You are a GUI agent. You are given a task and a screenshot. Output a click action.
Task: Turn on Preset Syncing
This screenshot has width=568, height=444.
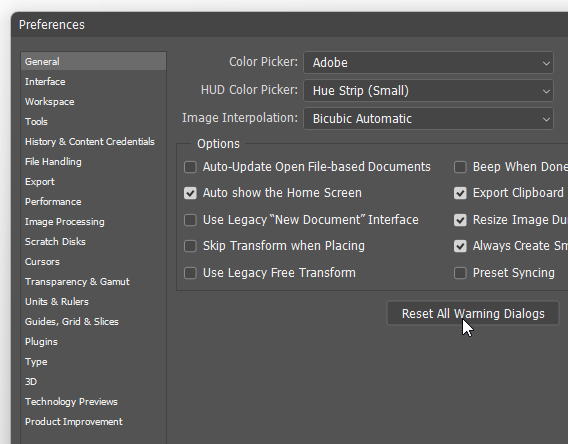[460, 273]
